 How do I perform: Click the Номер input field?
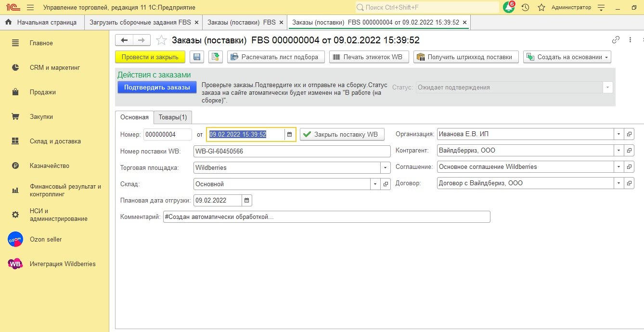coord(168,134)
